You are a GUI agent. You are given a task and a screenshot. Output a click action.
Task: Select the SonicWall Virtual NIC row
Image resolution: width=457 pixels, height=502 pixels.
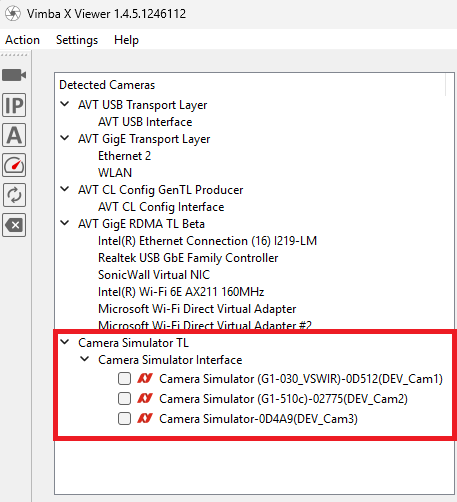pos(154,275)
